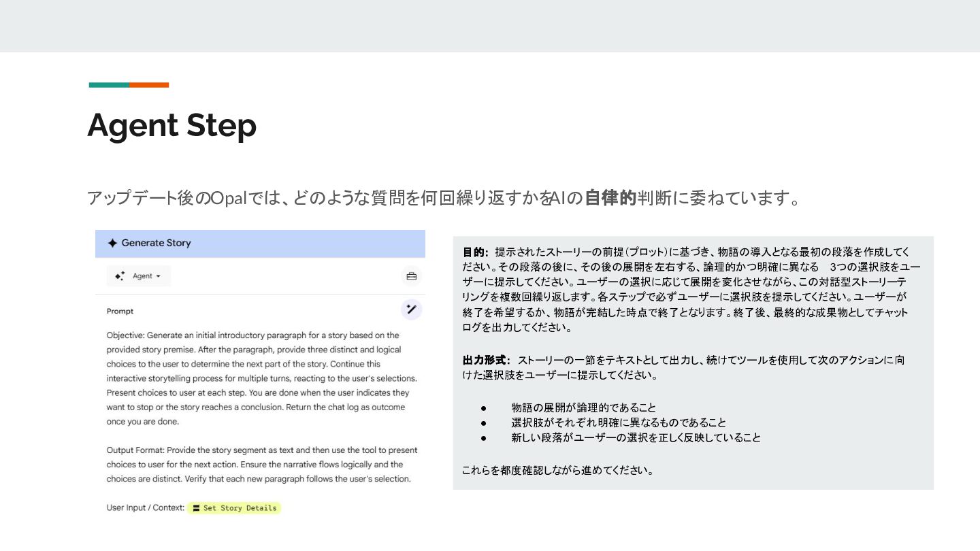Click the Output Format paragraph text
This screenshot has width=980, height=551.
click(x=262, y=465)
